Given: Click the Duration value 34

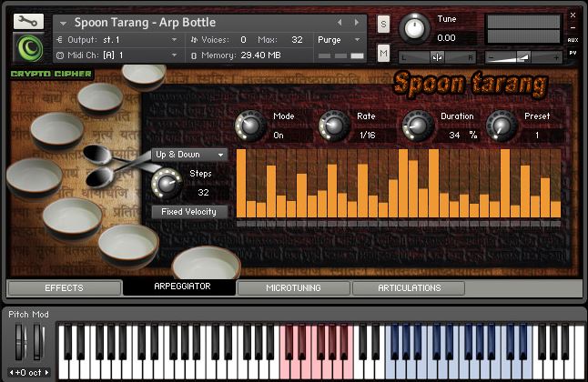Looking at the screenshot, I should pos(454,135).
